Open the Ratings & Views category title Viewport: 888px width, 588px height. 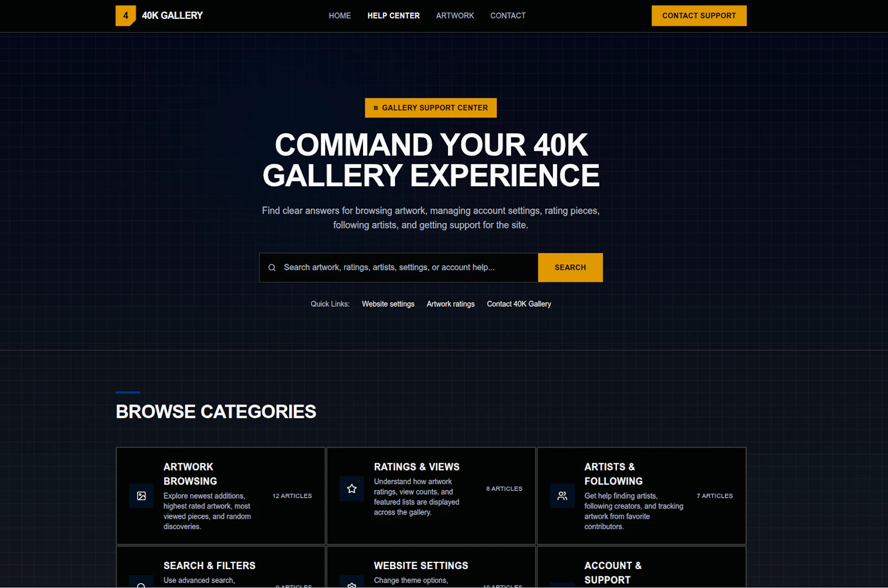click(417, 467)
